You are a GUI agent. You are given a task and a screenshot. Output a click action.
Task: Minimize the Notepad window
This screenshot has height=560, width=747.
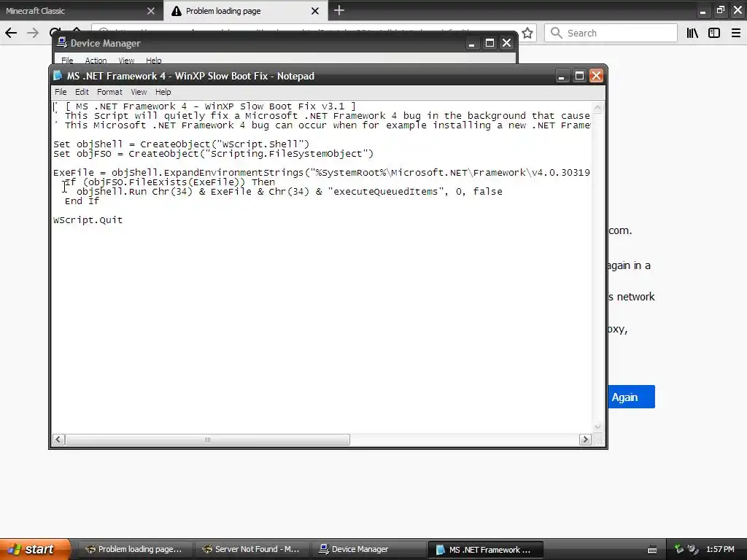coord(562,76)
